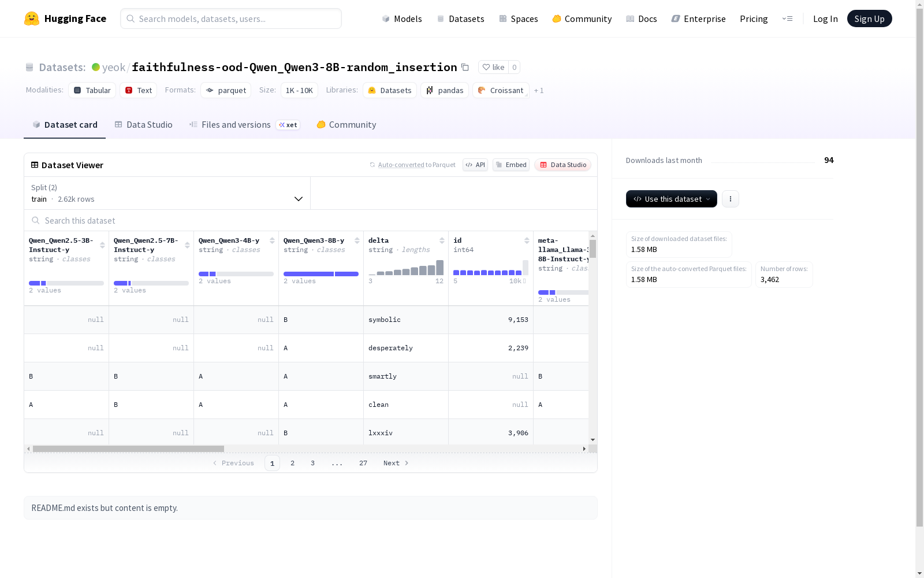This screenshot has height=578, width=924.
Task: Focus the Search this dataset field
Action: [311, 220]
